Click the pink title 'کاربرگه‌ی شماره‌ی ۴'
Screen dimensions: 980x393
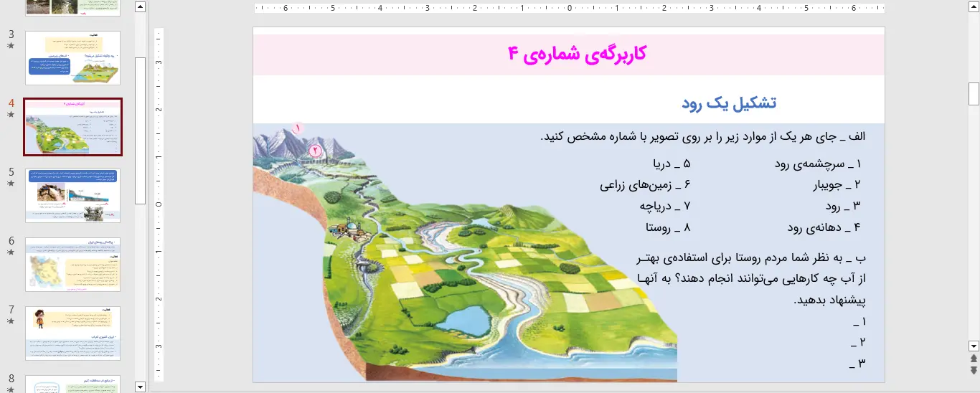point(577,54)
